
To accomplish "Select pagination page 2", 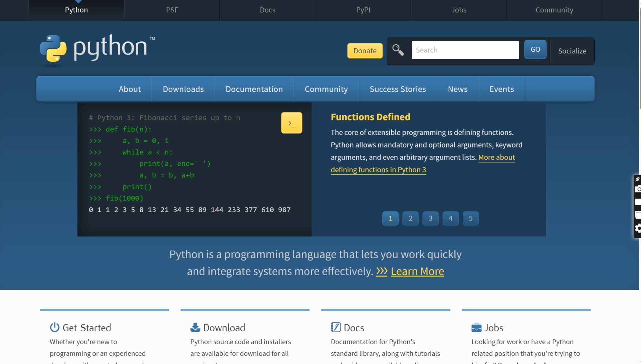I will coord(410,218).
